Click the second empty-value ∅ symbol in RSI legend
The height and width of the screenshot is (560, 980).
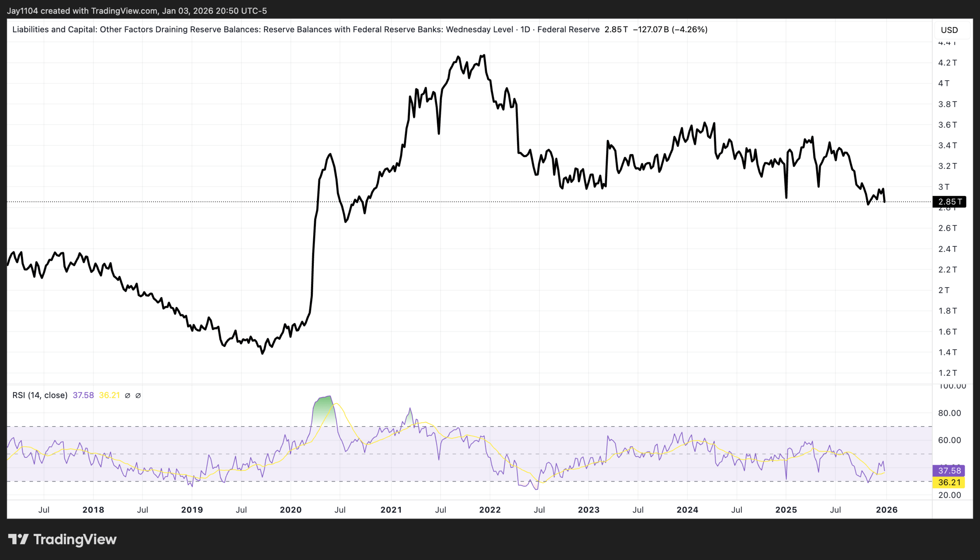coord(138,396)
